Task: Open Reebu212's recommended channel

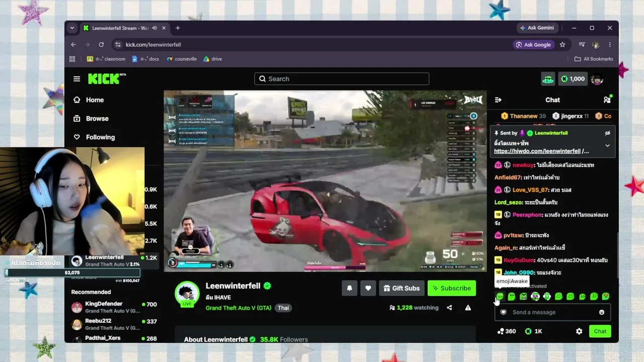Action: pos(114,324)
